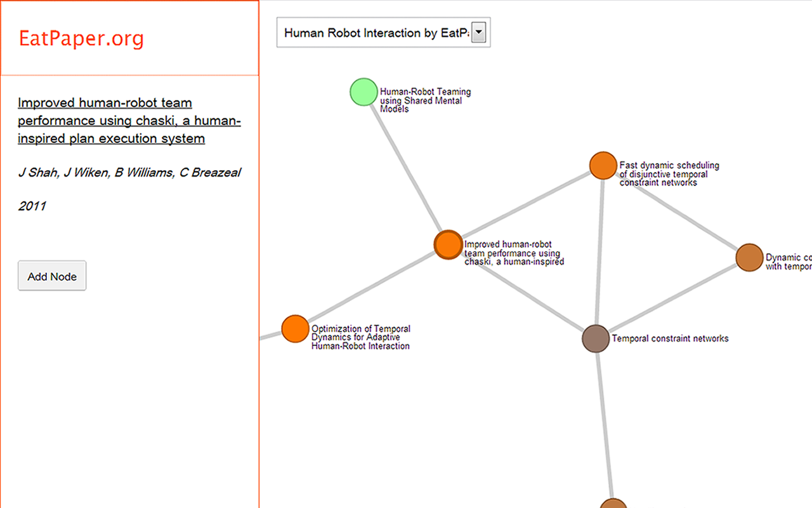Click the dropdown arrow of the graph selector
This screenshot has height=508, width=812.
coord(480,32)
